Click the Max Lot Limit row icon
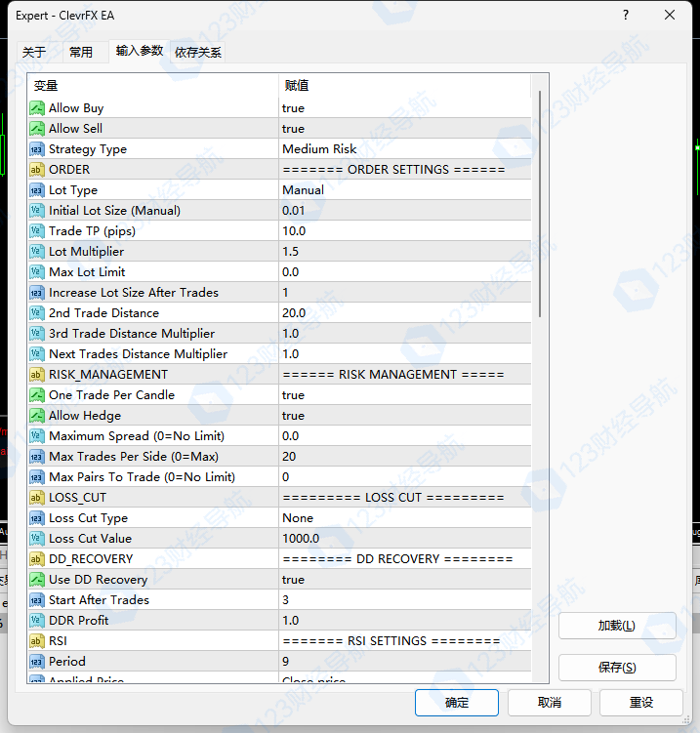Screen dimensions: 700x733 point(37,272)
